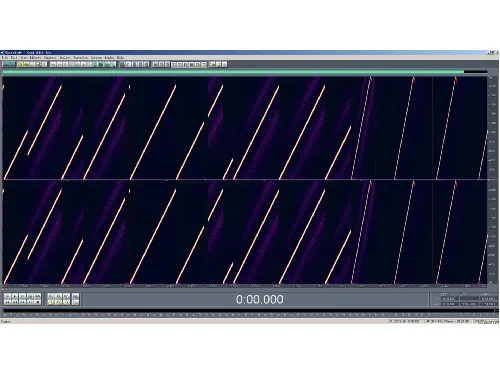Image resolution: width=500 pixels, height=375 pixels.
Task: Click the green display range bar
Action: pyautogui.click(x=233, y=72)
